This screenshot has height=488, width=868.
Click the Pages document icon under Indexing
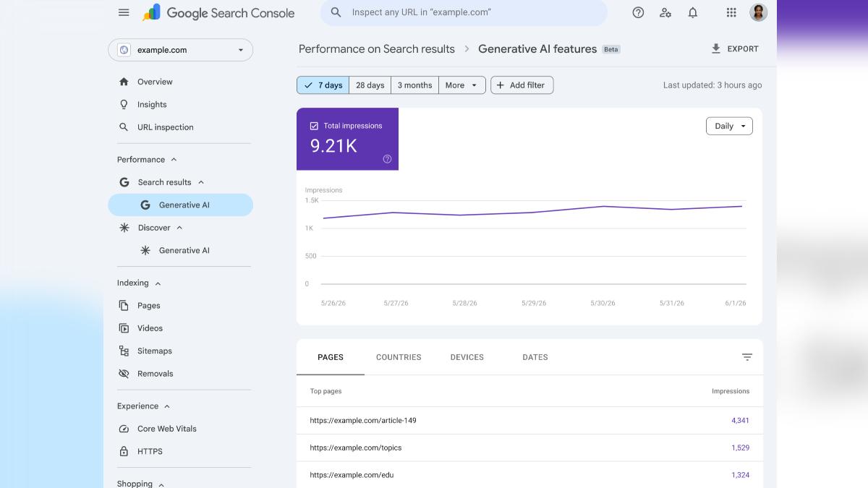(124, 306)
